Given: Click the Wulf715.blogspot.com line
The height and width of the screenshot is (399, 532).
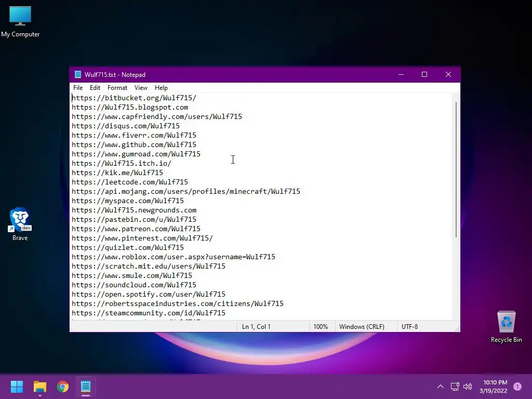Looking at the screenshot, I should click(130, 107).
